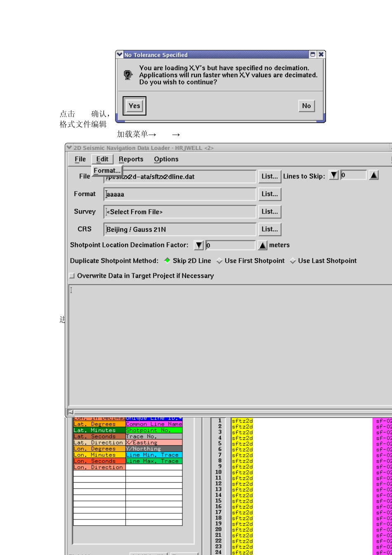Click List... button beside Format field
The width and height of the screenshot is (392, 555).
270,194
